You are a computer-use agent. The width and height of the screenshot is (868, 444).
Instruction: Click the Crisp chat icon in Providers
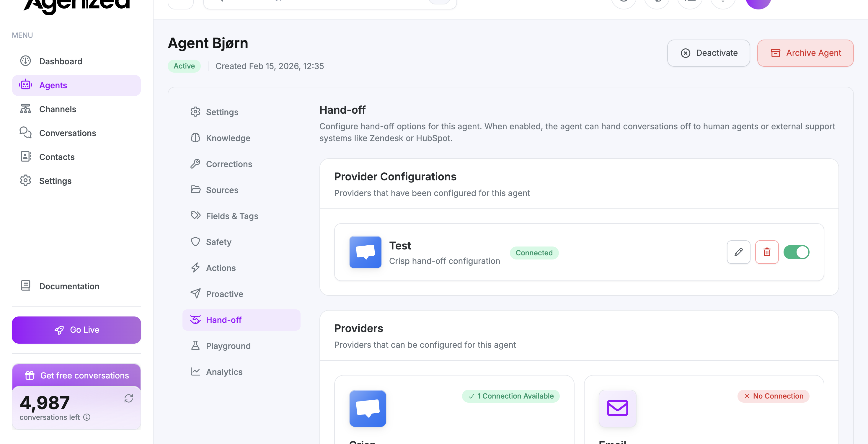[368, 408]
